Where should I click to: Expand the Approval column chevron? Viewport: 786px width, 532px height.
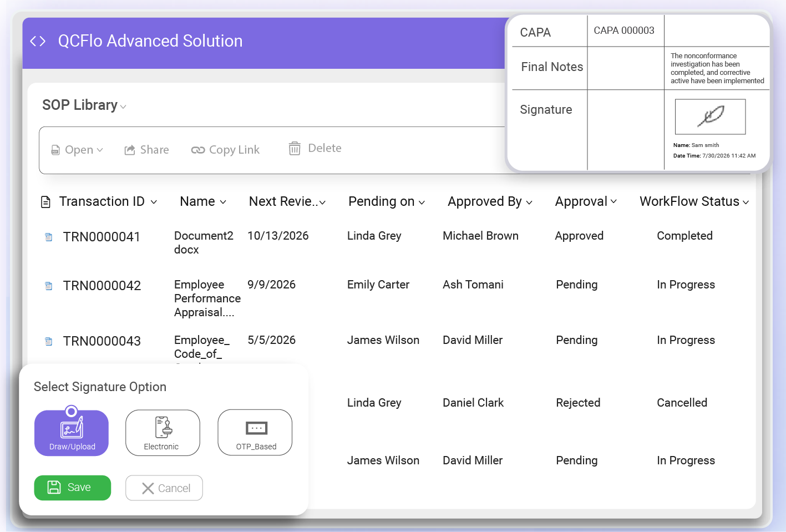(x=613, y=201)
